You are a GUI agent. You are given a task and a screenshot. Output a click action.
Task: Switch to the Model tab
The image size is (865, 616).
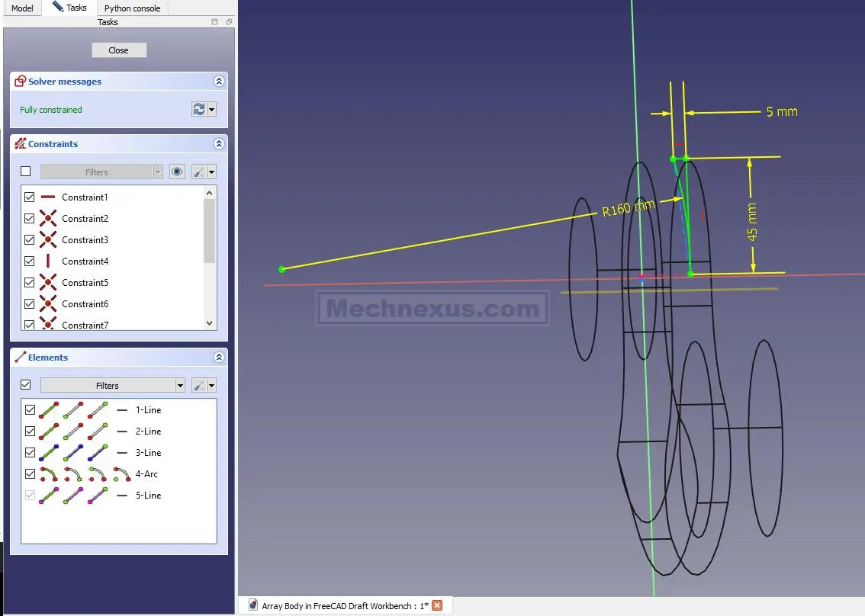click(22, 8)
